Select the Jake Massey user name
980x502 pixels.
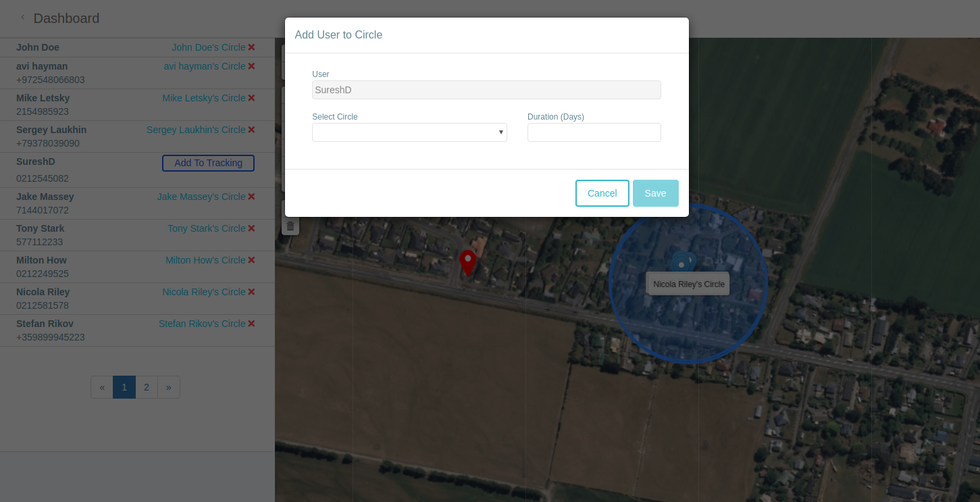tap(45, 197)
